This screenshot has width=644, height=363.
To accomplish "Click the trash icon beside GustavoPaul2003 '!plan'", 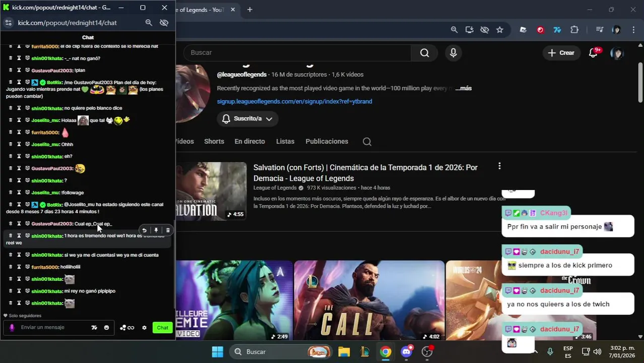I will [11, 70].
